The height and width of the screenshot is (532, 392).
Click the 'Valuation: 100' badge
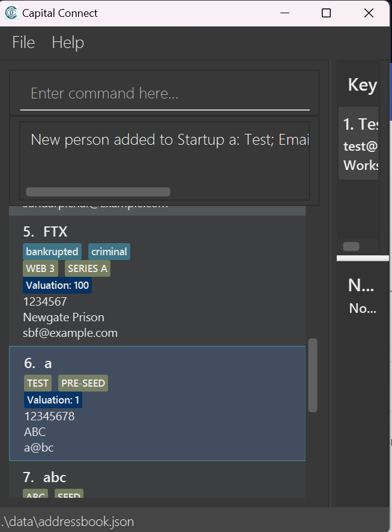57,285
